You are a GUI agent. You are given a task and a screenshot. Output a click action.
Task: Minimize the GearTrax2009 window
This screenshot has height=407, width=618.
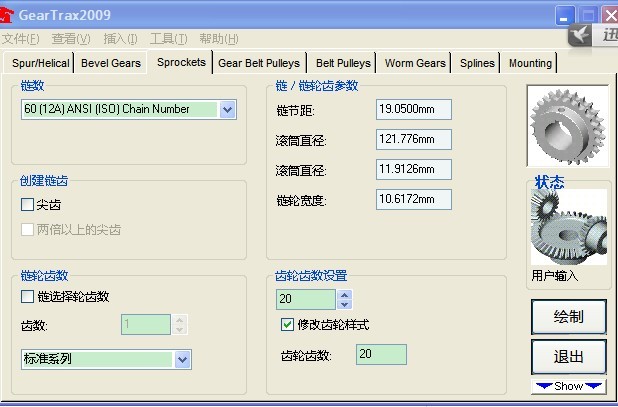(x=564, y=16)
